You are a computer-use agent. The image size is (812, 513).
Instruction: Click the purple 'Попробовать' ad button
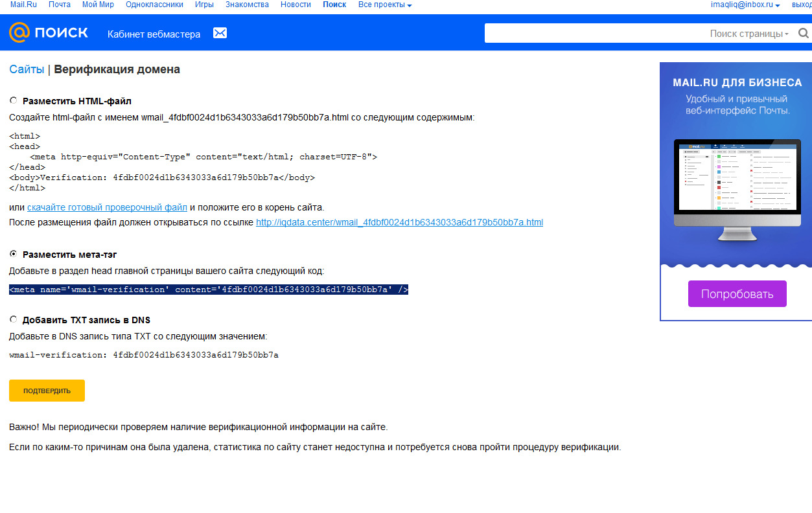(x=737, y=294)
